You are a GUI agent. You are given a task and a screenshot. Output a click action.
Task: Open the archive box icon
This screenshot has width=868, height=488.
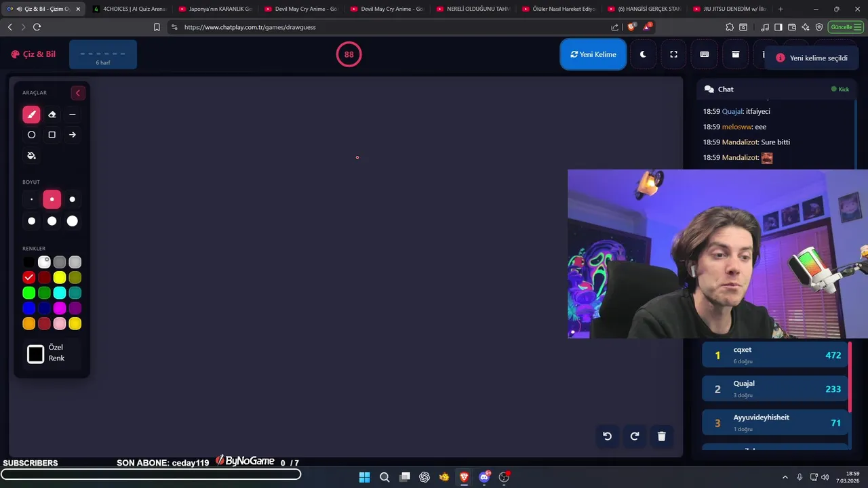click(x=735, y=54)
